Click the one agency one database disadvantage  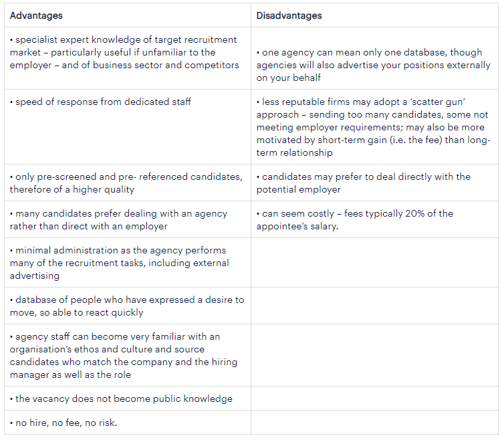coord(373,65)
